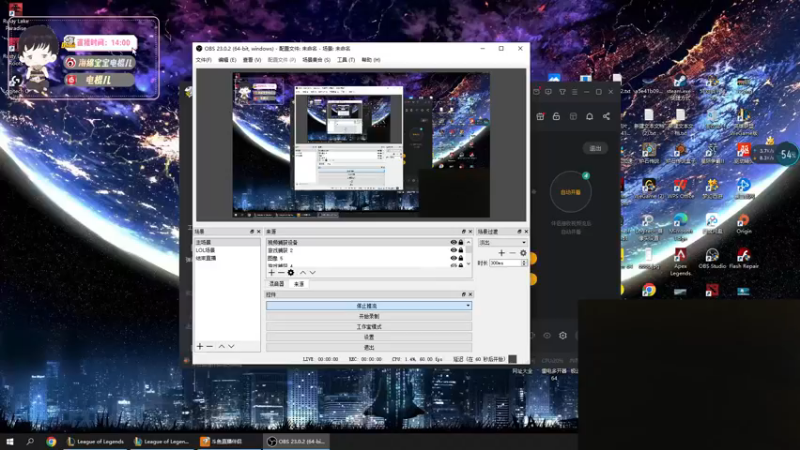Image resolution: width=800 pixels, height=450 pixels.
Task: Open the dropdown arrow on the 停止推流 button
Action: 468,306
